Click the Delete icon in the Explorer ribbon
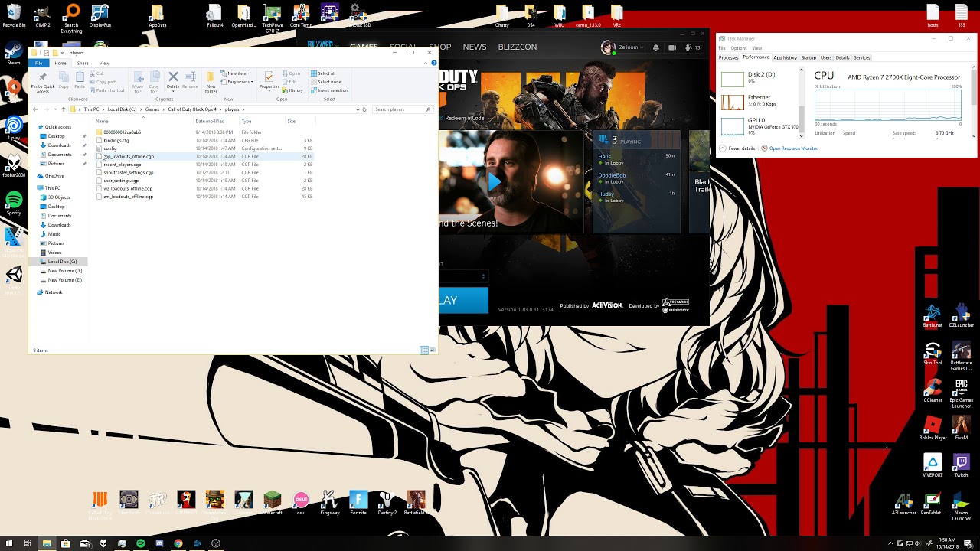 (173, 80)
